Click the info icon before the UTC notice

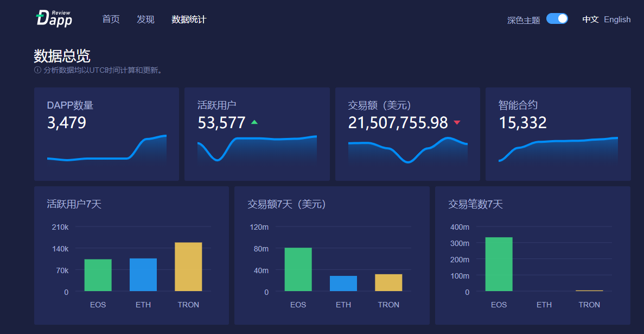click(x=37, y=70)
